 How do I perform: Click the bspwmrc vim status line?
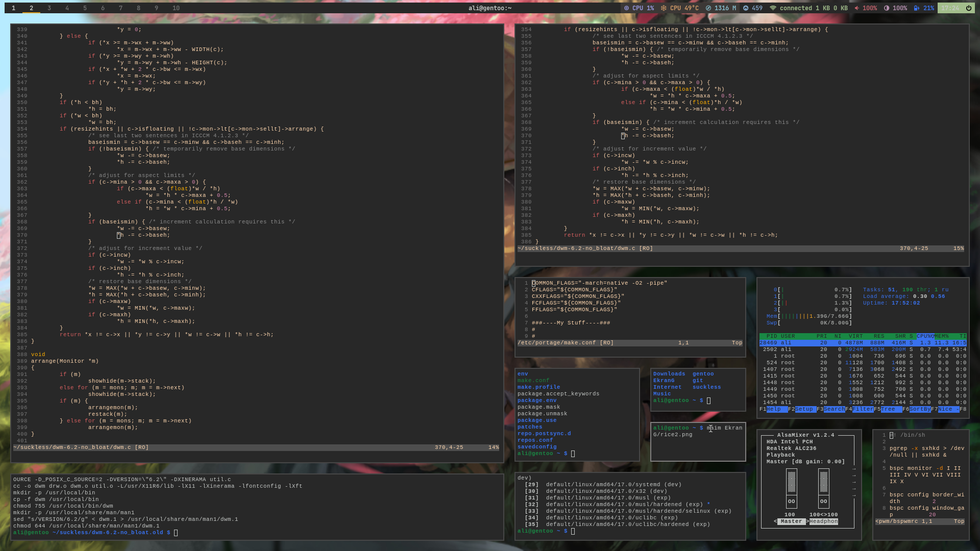[x=920, y=521]
